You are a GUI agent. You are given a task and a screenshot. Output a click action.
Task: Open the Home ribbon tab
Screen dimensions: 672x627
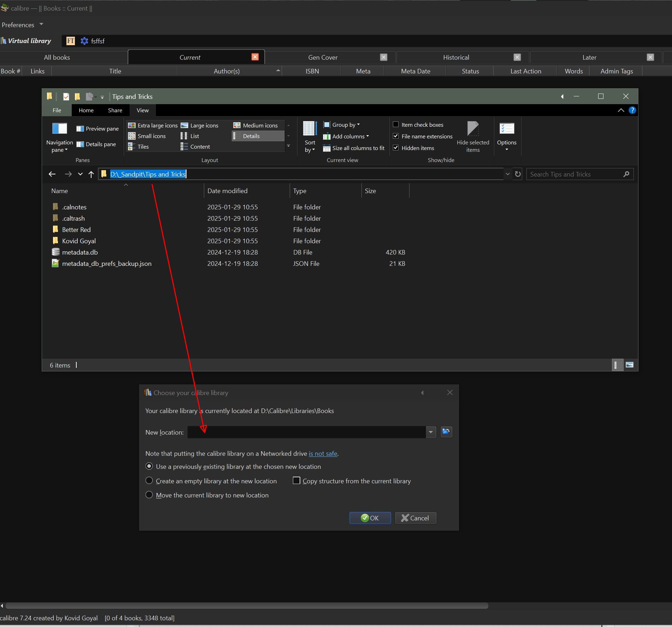86,111
